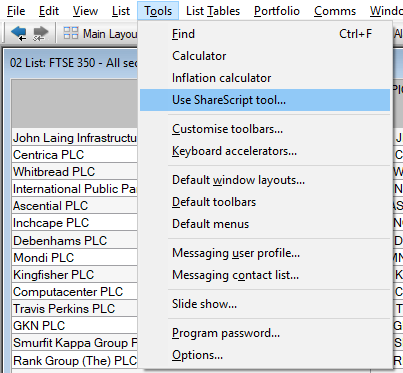Click the grey forward arrow icon
This screenshot has height=373, width=403.
(x=40, y=33)
